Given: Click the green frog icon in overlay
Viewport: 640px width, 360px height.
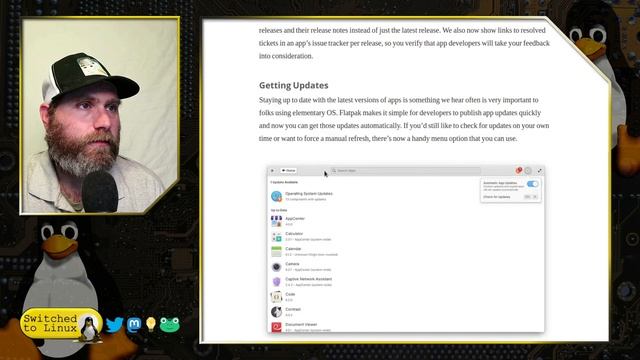Looking at the screenshot, I should [170, 325].
